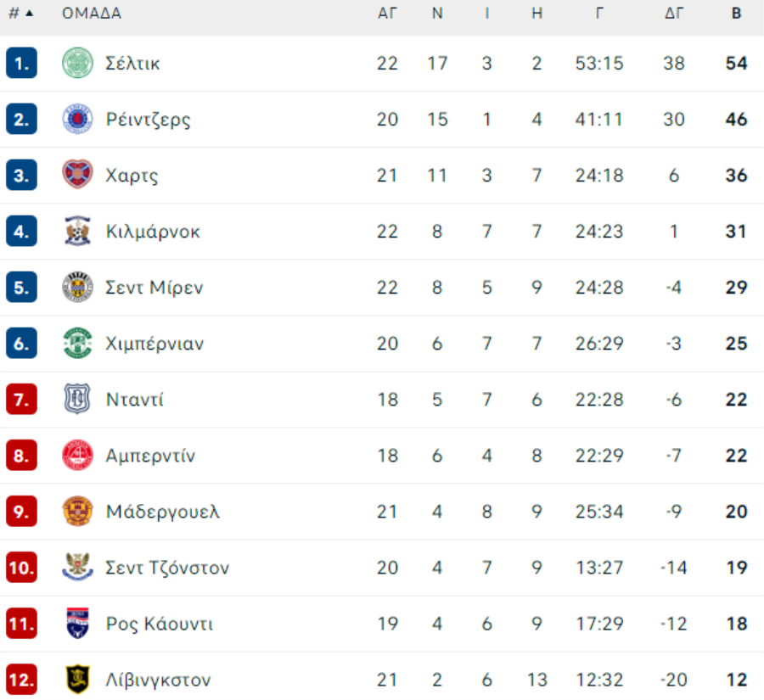
Task: Click the Kilmarnock club crest icon
Action: point(77,231)
